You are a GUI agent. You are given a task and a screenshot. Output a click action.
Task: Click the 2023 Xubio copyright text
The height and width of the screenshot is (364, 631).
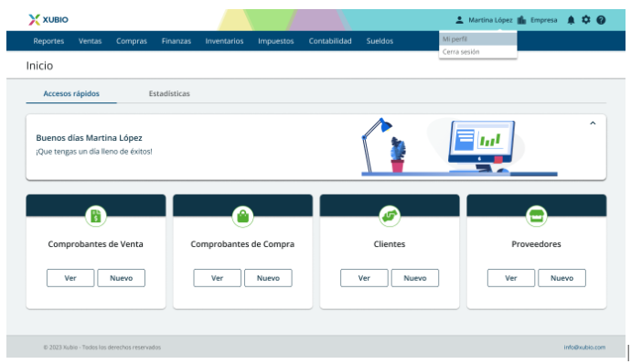102,348
